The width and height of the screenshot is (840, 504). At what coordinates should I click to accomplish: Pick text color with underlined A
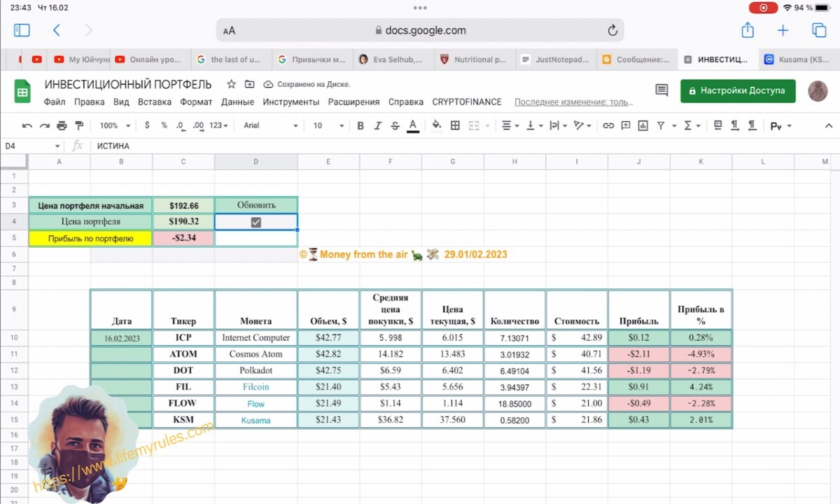[x=413, y=126]
